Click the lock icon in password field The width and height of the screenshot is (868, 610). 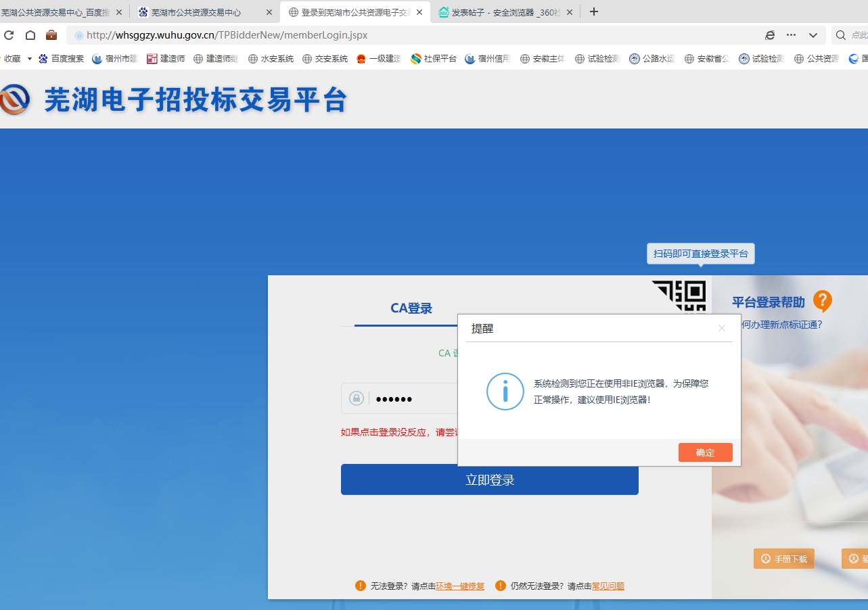357,398
